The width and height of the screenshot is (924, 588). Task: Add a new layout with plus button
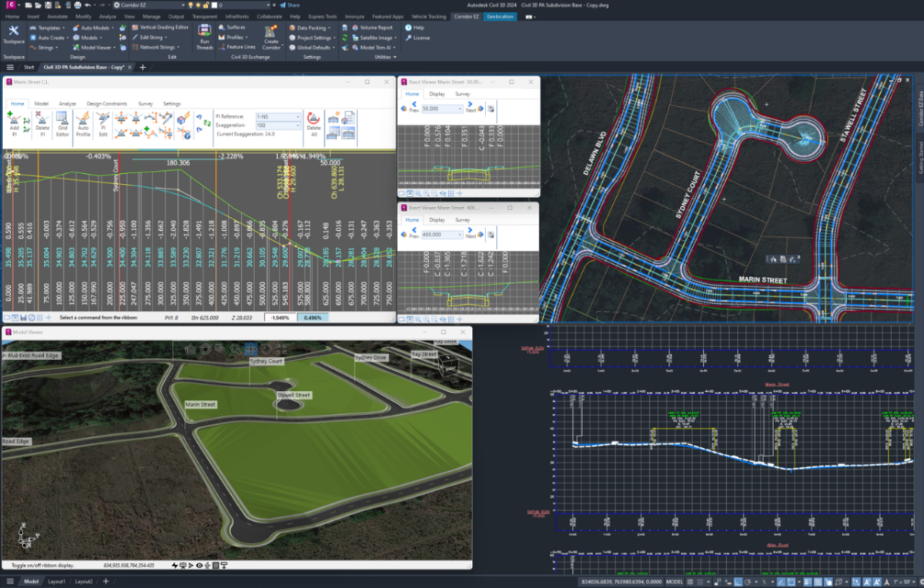coord(106,581)
